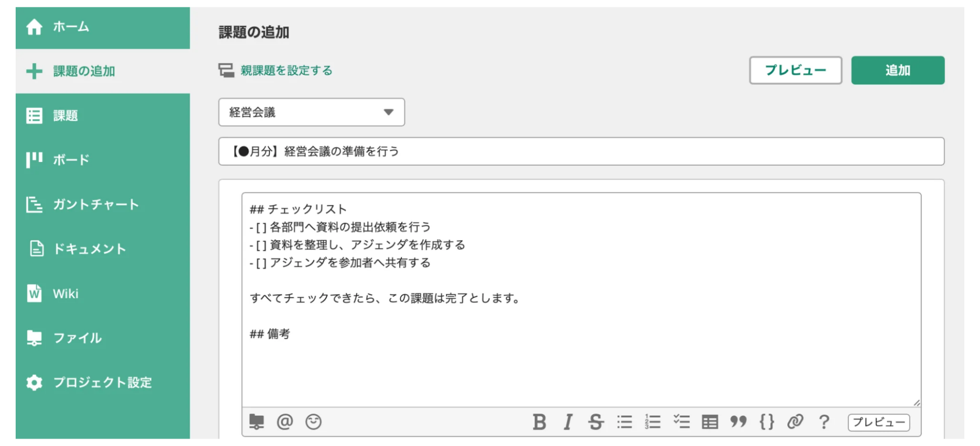Viewport: 980px width, 446px height.
Task: Insert a numbered list
Action: [x=653, y=422]
